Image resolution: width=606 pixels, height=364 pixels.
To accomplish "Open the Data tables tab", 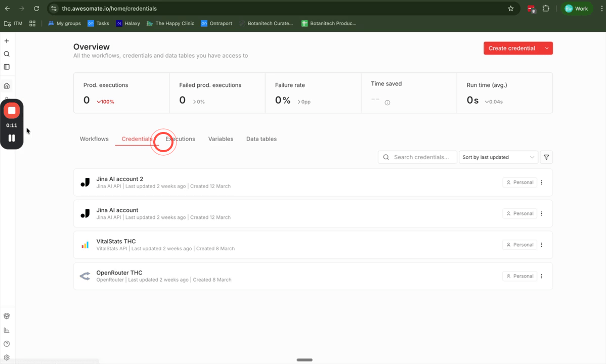I will (x=261, y=139).
